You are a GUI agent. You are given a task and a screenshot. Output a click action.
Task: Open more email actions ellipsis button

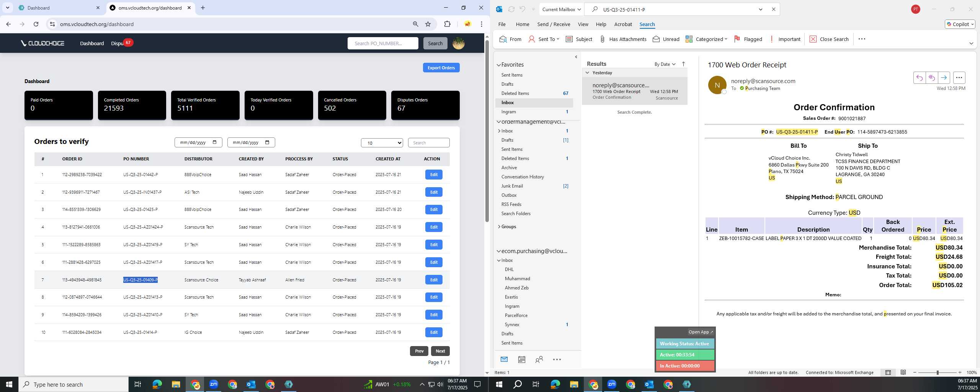[959, 78]
